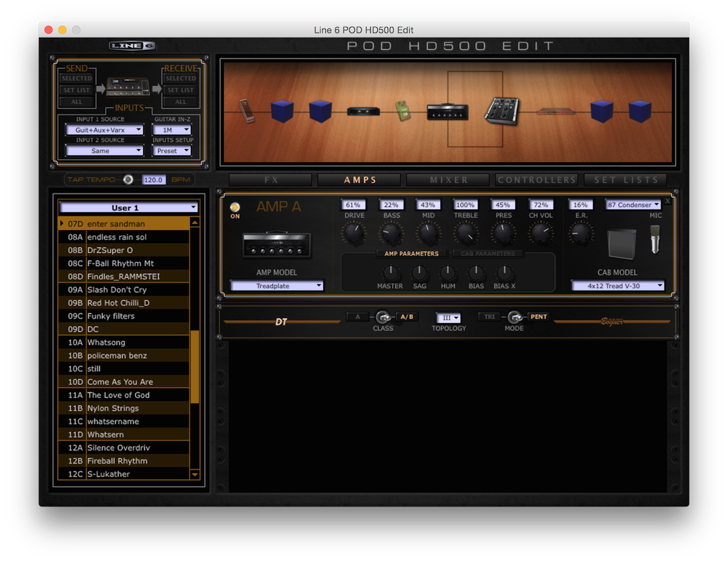
Task: Select preset 10D Come As You Are
Action: click(x=124, y=382)
